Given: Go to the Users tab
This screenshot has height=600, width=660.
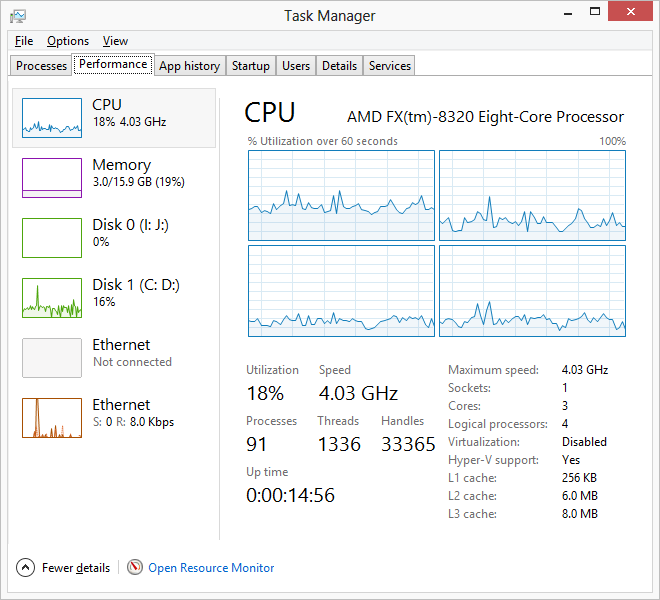Looking at the screenshot, I should click(296, 66).
